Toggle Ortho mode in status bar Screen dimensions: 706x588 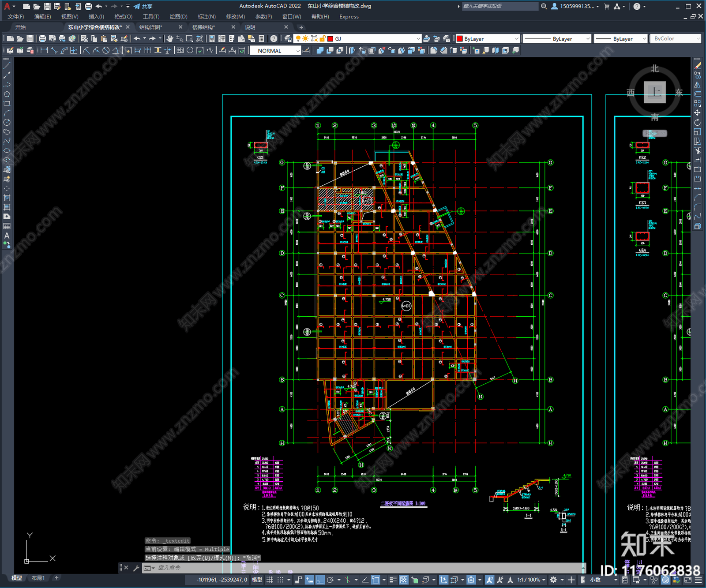[x=320, y=580]
